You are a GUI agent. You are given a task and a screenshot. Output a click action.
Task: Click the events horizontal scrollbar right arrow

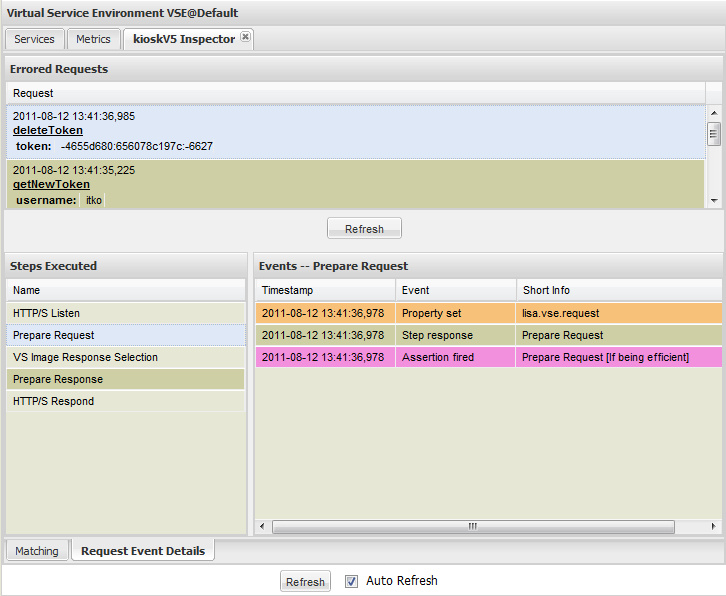pyautogui.click(x=714, y=527)
